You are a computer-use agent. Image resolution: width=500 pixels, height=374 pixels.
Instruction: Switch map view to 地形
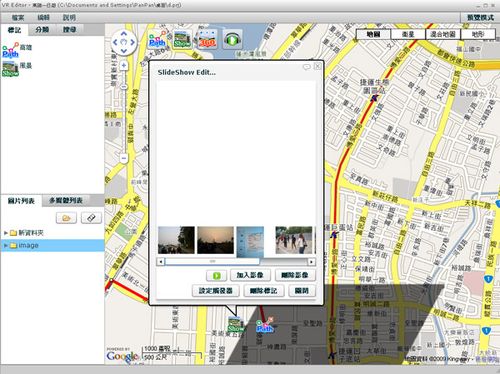click(x=478, y=34)
